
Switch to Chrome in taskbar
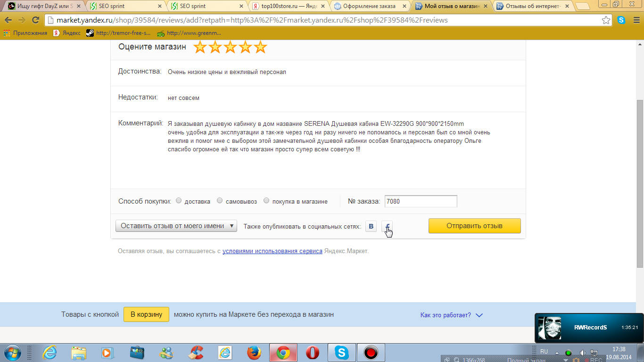tap(283, 353)
